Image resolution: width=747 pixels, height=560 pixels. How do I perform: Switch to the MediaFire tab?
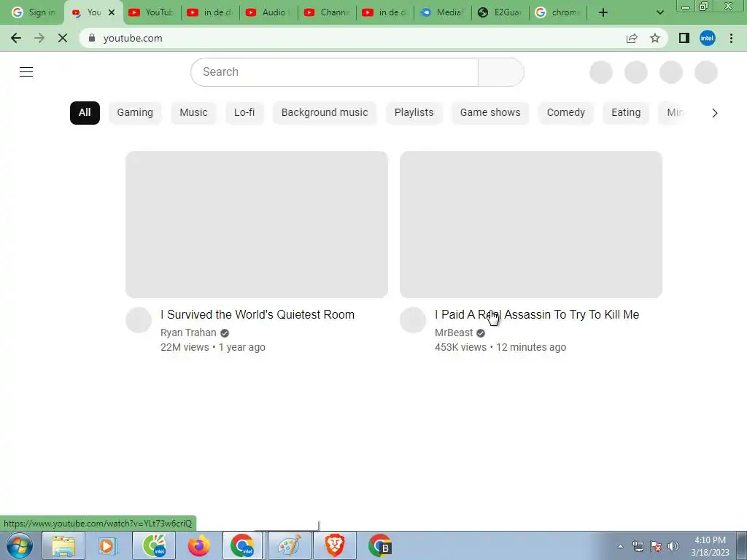(x=443, y=12)
